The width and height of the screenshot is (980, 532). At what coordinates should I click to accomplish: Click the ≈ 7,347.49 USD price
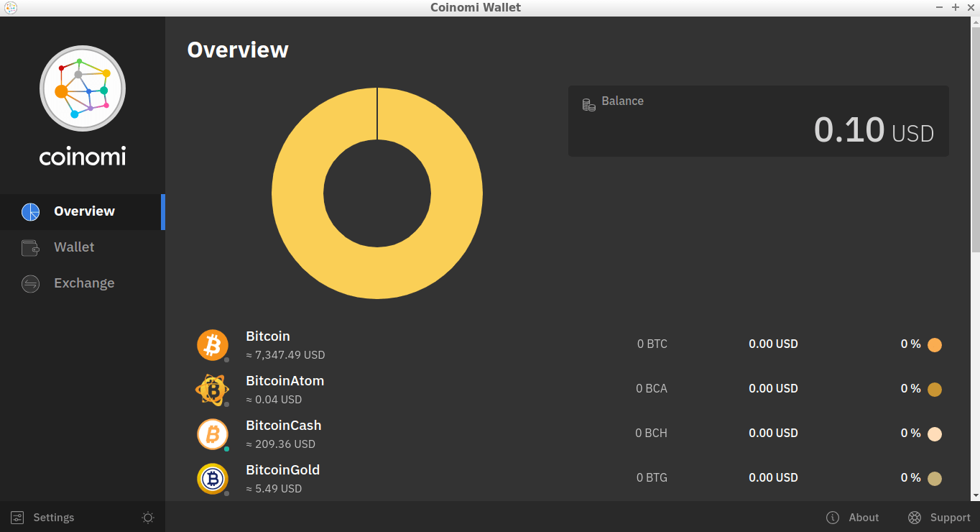pos(285,355)
